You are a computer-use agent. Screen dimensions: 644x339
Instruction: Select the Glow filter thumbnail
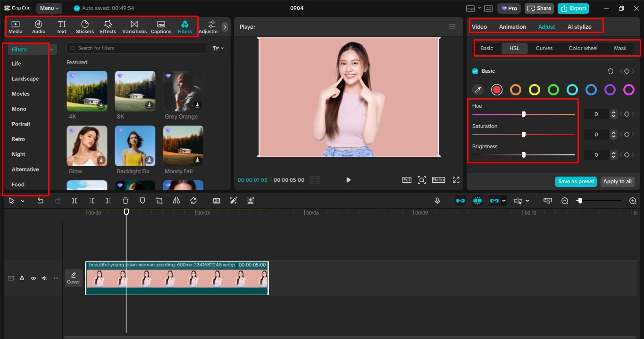[87, 145]
